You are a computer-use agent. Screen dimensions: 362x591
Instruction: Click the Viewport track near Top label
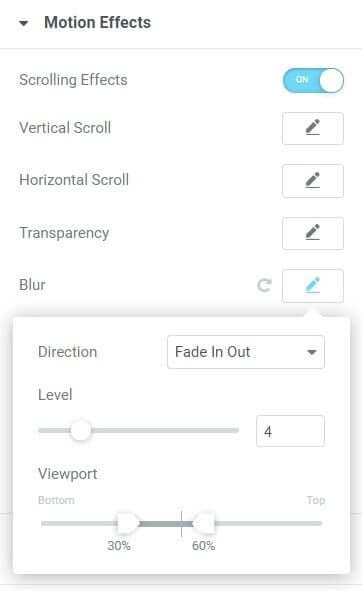[315, 523]
